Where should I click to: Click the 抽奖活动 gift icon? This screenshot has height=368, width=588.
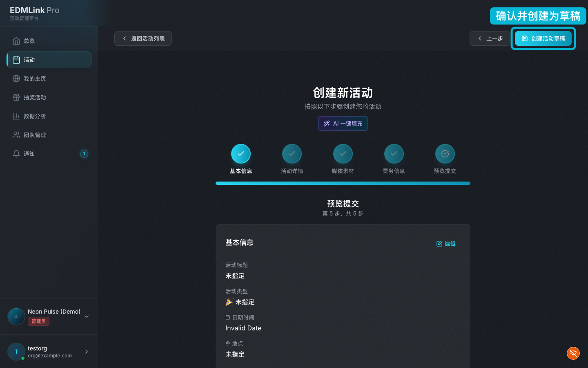(x=16, y=97)
